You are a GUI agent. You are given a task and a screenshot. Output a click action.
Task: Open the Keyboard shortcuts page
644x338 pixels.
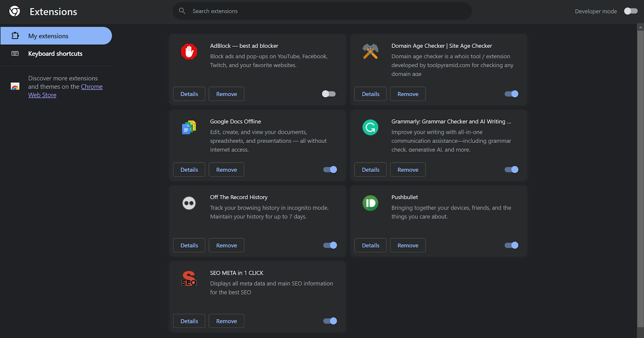pyautogui.click(x=55, y=54)
